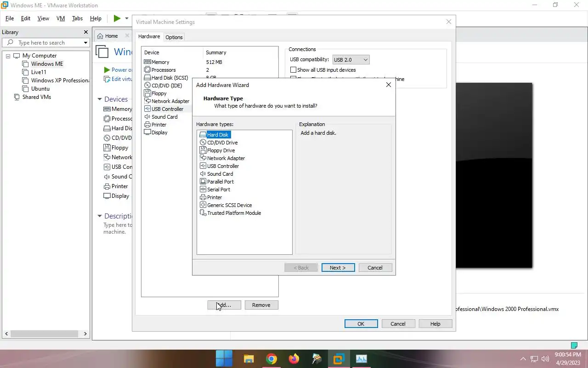The width and height of the screenshot is (588, 368).
Task: Click Cancel in Virtual Machine Settings
Action: 398,324
